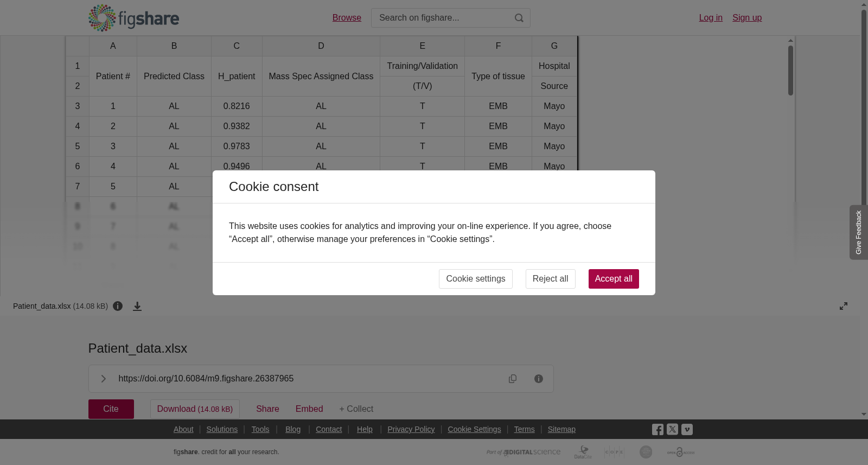868x465 pixels.
Task: Reject all cookies
Action: click(x=550, y=279)
